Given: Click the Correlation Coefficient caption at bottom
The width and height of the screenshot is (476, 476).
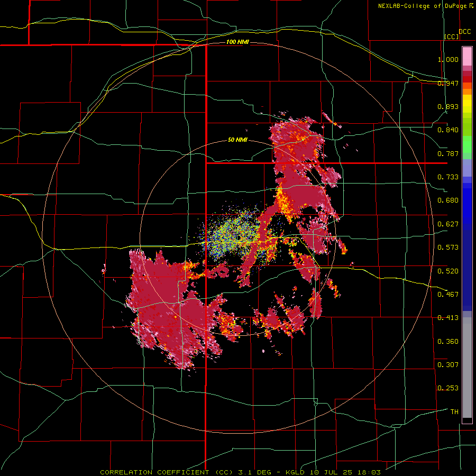Looking at the screenshot, I should pyautogui.click(x=240, y=472).
